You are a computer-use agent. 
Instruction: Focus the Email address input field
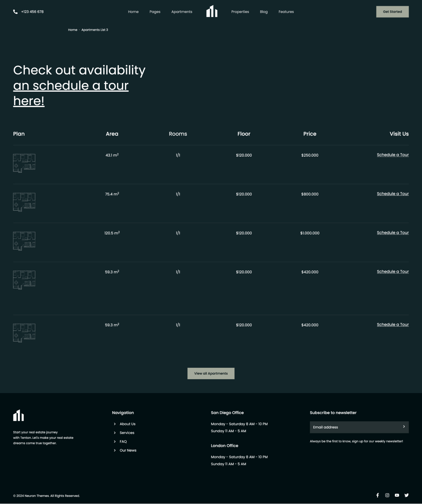pyautogui.click(x=353, y=427)
